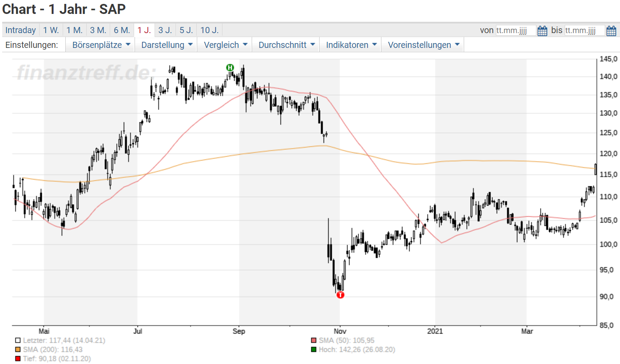Click the 'Einstellungen:' label
Image resolution: width=620 pixels, height=364 pixels.
coord(32,45)
